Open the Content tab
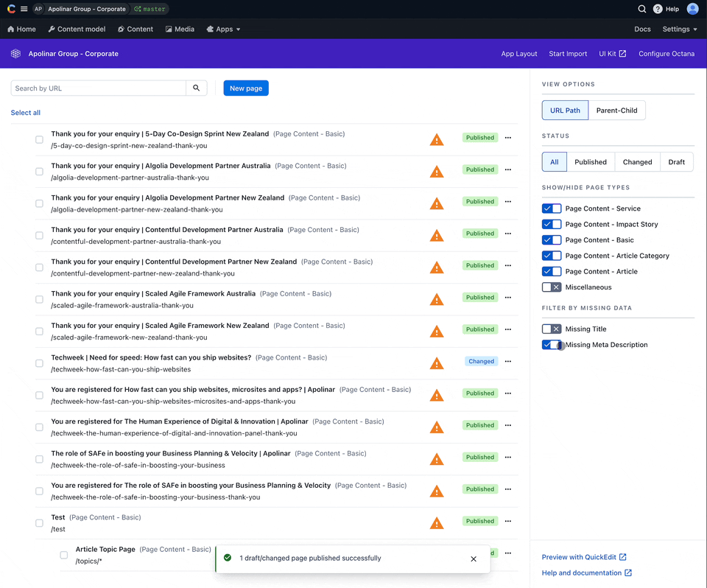This screenshot has height=588, width=707. pos(136,29)
